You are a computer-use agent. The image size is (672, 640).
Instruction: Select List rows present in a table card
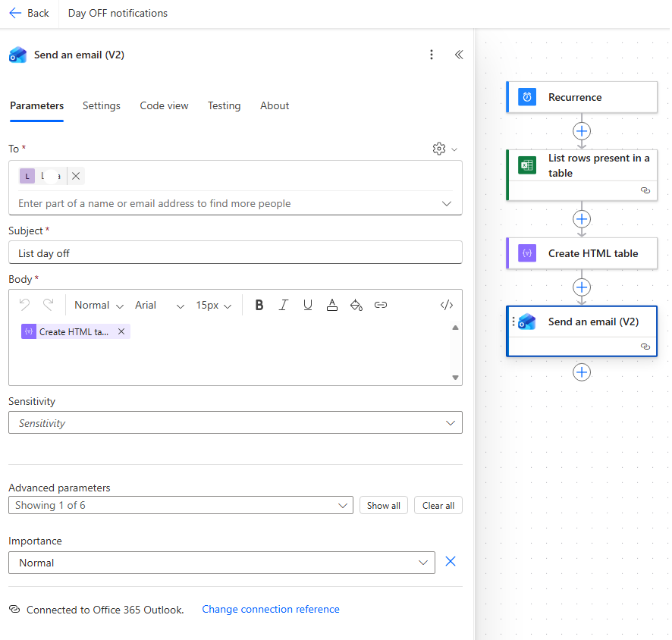(x=582, y=174)
